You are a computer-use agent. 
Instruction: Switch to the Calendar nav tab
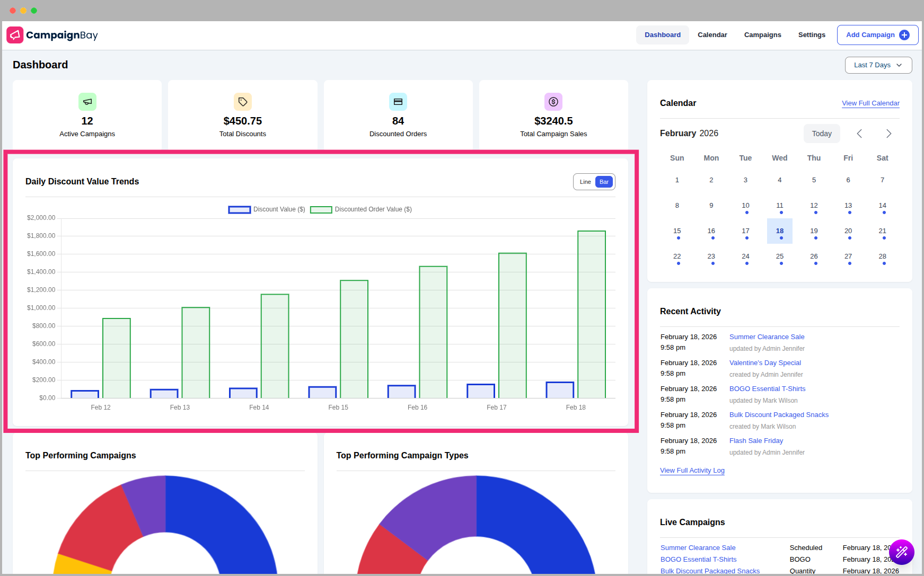tap(712, 35)
